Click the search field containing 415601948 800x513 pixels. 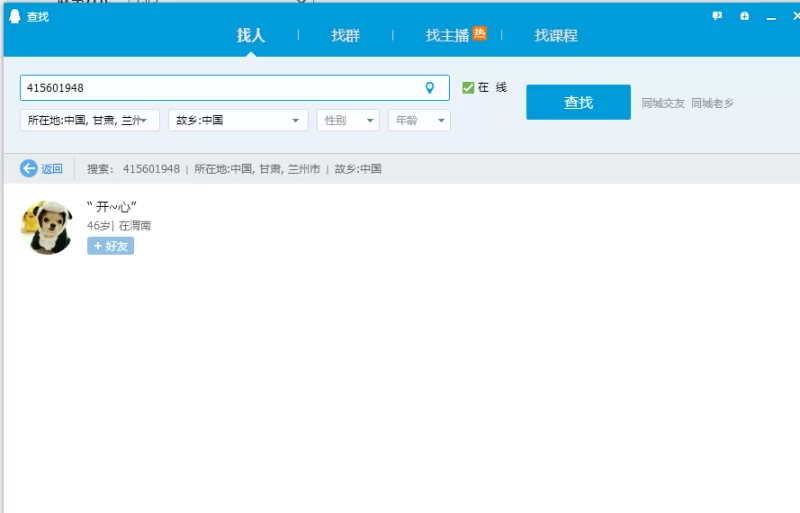click(220, 88)
